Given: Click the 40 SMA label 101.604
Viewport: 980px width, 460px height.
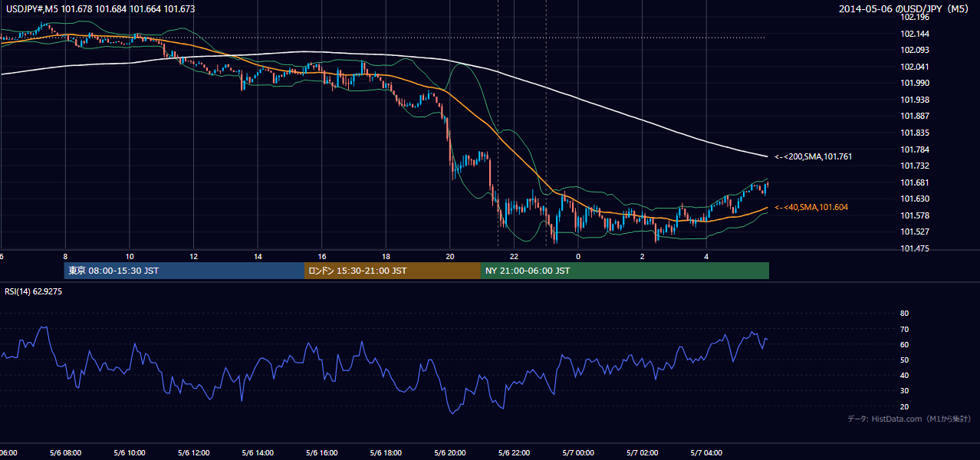Looking at the screenshot, I should 811,207.
